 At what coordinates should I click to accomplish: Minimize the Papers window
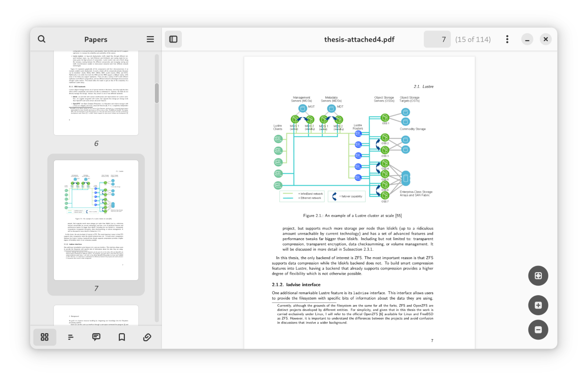[527, 39]
